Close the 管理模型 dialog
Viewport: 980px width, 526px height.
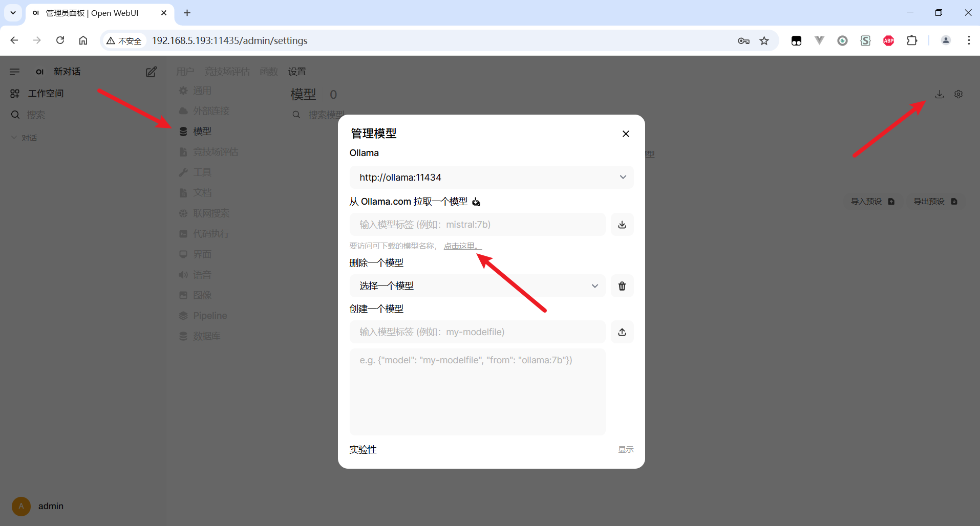(x=626, y=134)
